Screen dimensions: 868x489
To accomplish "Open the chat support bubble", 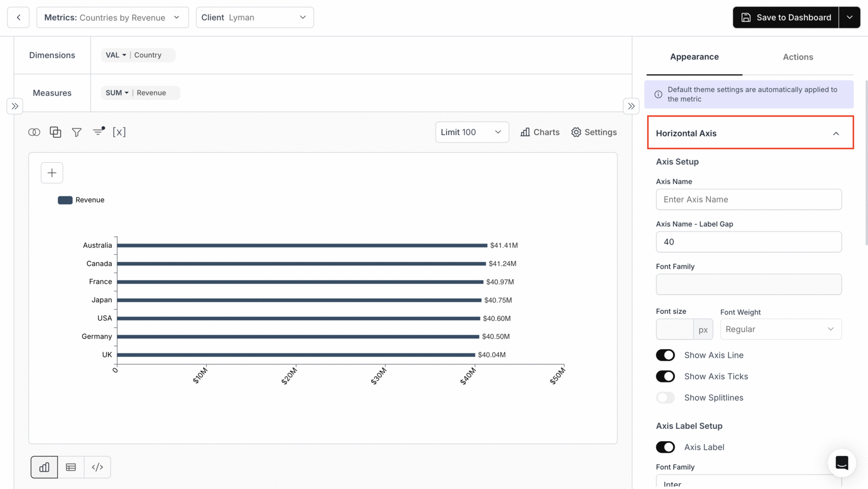I will [x=842, y=463].
